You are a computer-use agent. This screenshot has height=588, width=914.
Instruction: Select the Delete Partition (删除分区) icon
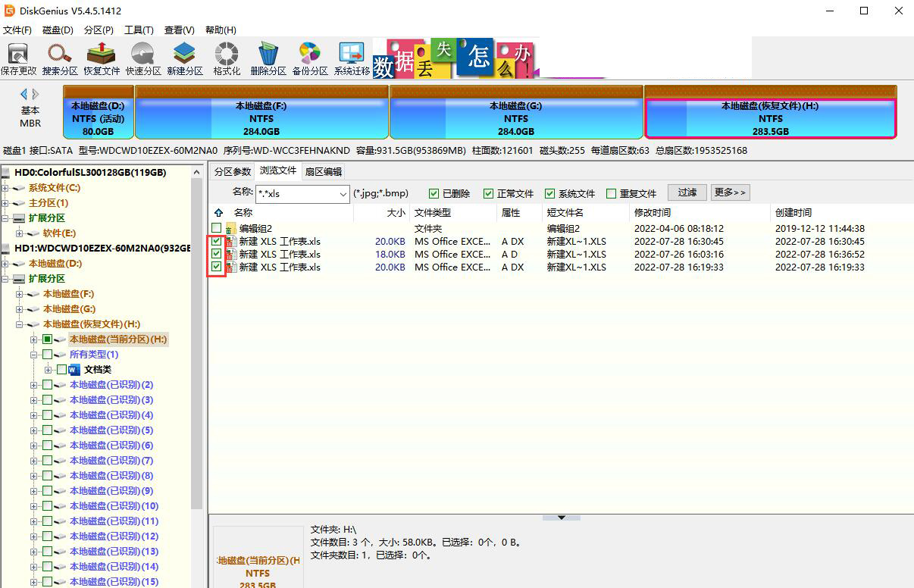tap(268, 59)
